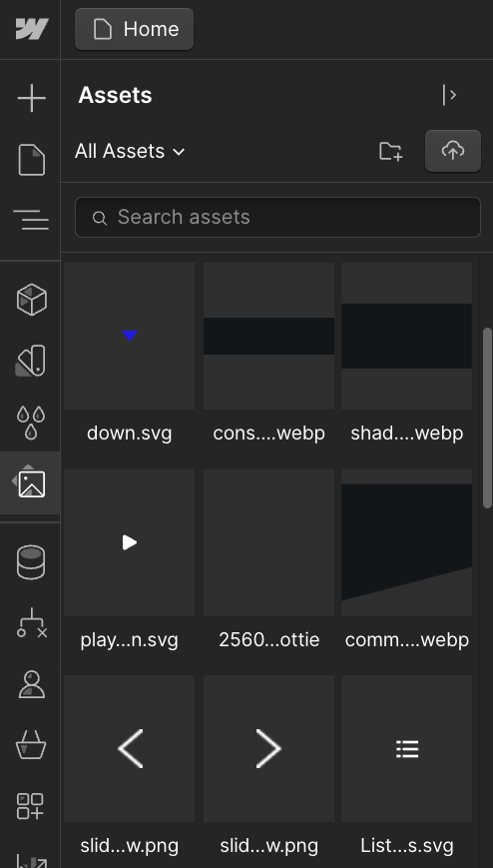Open the Navigator panel icon
The height and width of the screenshot is (868, 493).
tap(31, 220)
